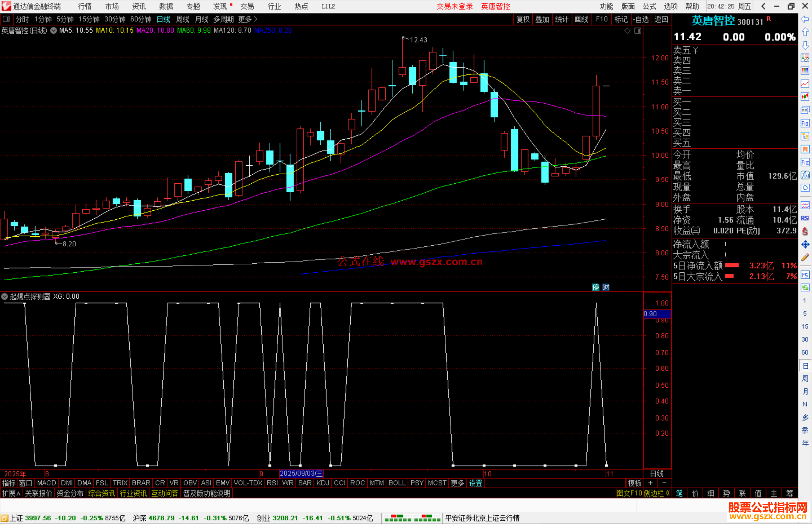Collapse the 侧边栏 sidebar
The width and height of the screenshot is (812, 524).
coord(656,493)
